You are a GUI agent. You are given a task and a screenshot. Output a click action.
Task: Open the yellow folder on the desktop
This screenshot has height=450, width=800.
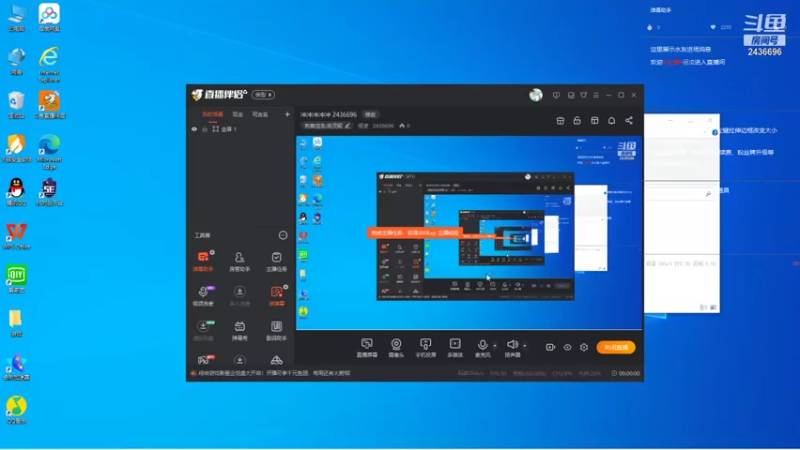tap(16, 323)
